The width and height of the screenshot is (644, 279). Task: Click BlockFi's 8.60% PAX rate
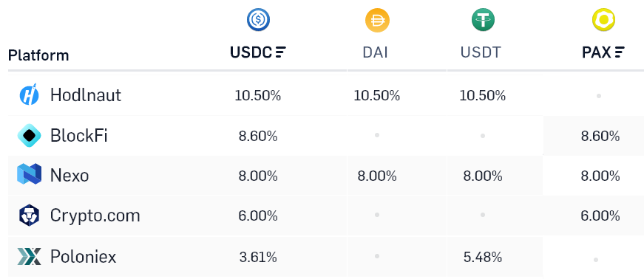pos(600,137)
